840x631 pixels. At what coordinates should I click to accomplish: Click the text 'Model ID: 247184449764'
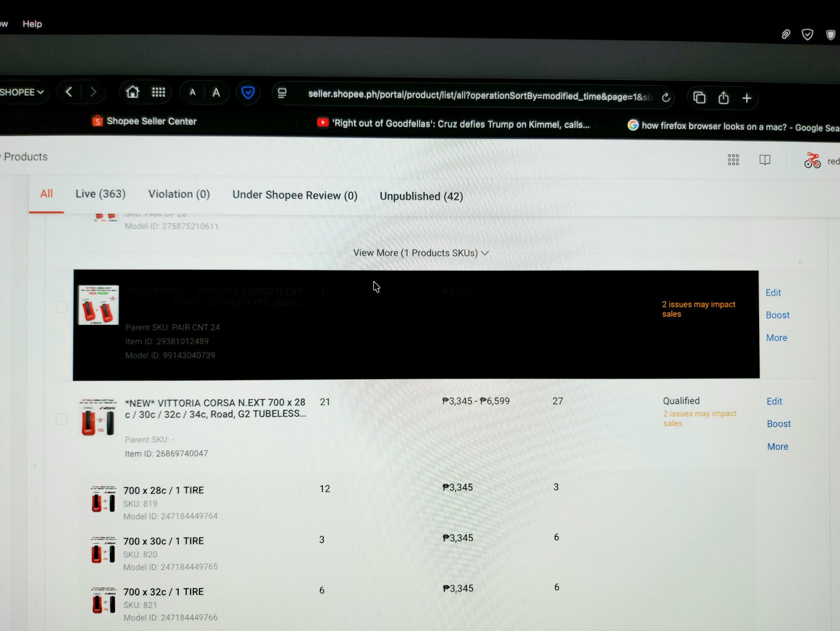point(171,516)
